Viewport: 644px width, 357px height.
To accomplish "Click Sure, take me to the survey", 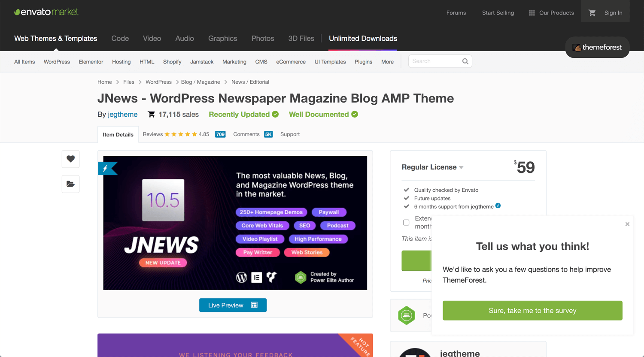I will click(532, 311).
